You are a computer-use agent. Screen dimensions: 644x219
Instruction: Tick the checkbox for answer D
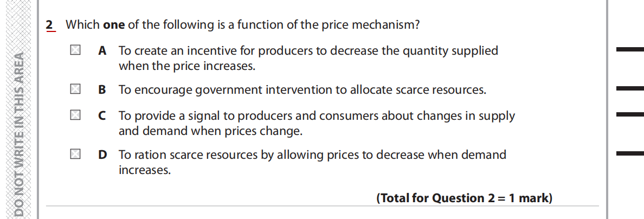75,154
